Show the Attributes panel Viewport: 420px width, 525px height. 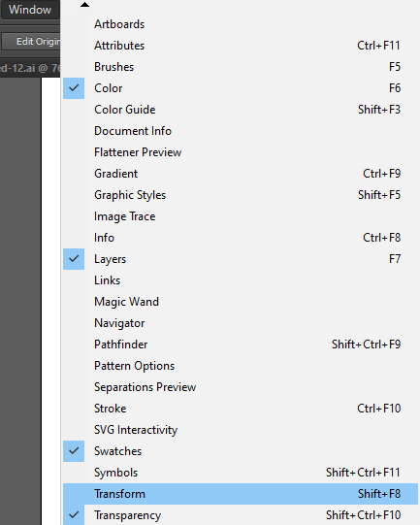coord(241,46)
